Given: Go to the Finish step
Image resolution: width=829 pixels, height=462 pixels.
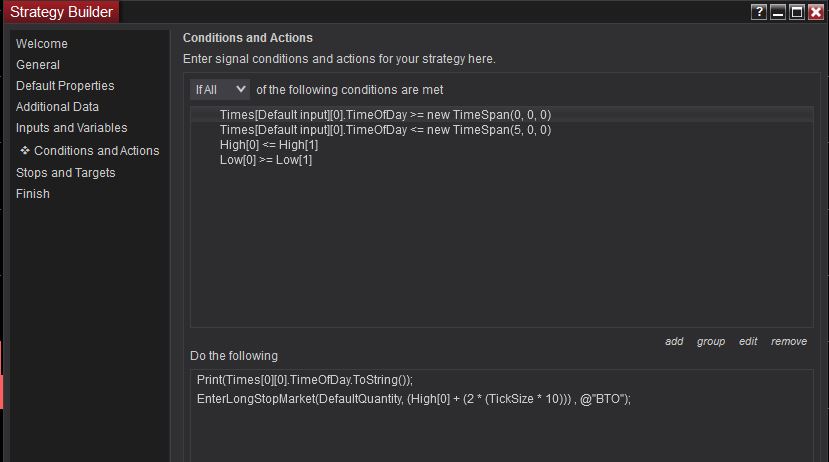Looking at the screenshot, I should coord(33,194).
